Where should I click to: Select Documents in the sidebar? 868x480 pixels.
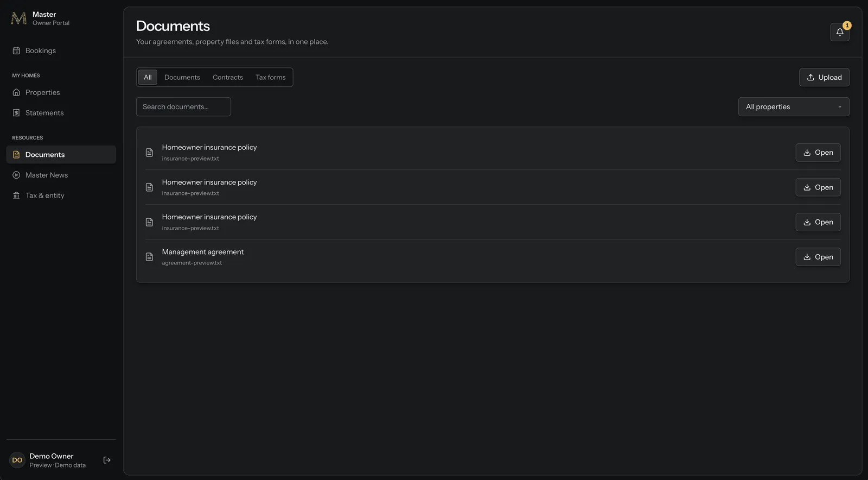(x=61, y=155)
